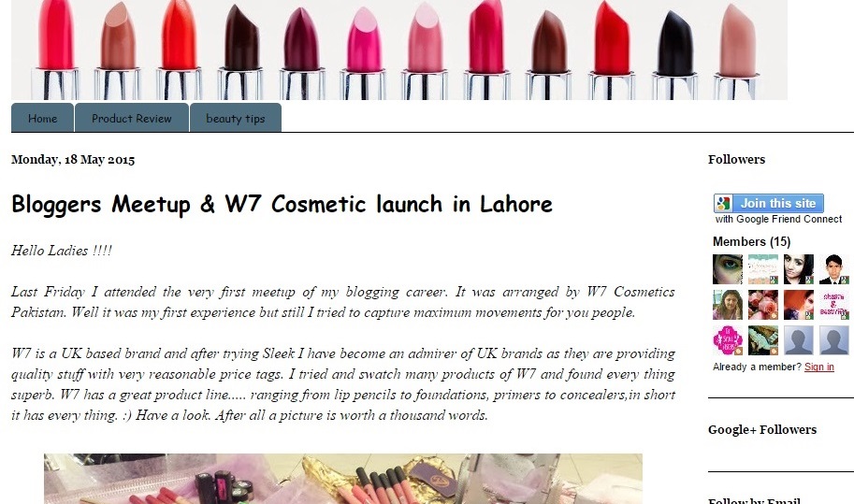The width and height of the screenshot is (854, 504).
Task: Click the lipstick banner header image
Action: click(399, 50)
